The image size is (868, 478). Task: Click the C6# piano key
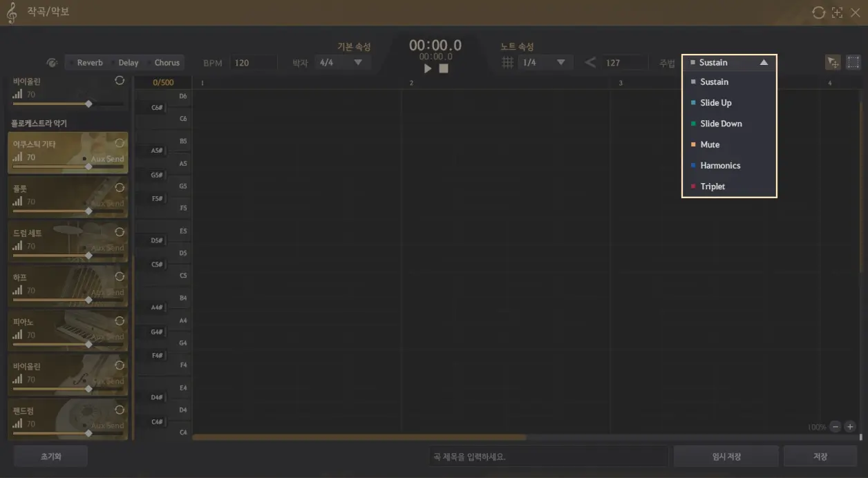(x=151, y=108)
